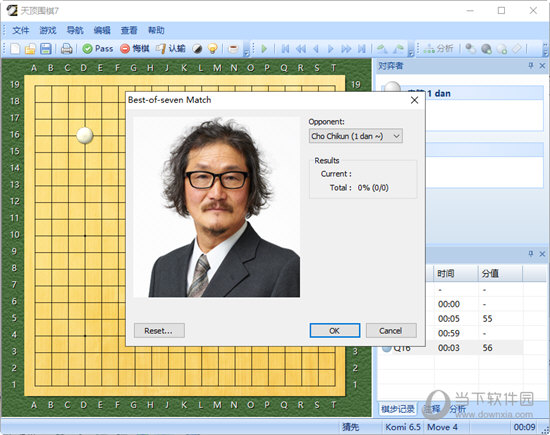Click the black-white swap colors icon
Image resolution: width=550 pixels, height=435 pixels.
[x=197, y=48]
